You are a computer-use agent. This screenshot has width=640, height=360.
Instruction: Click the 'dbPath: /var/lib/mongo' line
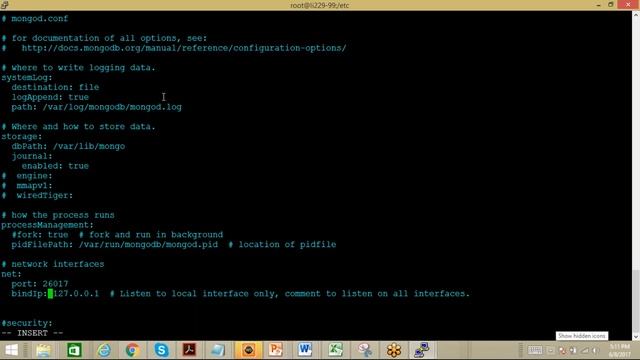[68, 146]
